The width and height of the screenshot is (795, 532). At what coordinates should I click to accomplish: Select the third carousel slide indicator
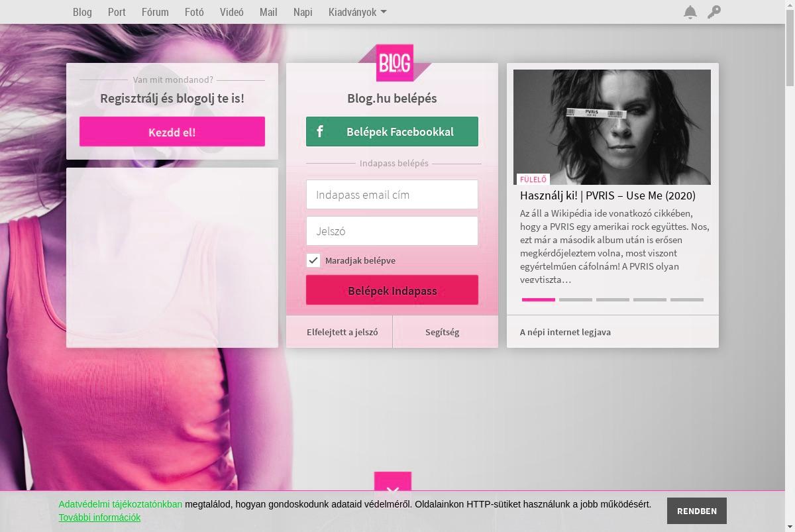(x=613, y=299)
